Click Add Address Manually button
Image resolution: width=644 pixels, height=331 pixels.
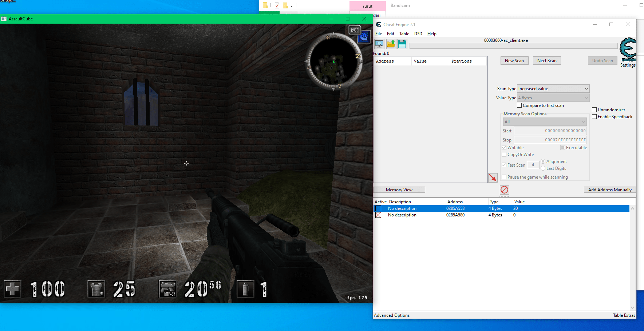pos(610,190)
